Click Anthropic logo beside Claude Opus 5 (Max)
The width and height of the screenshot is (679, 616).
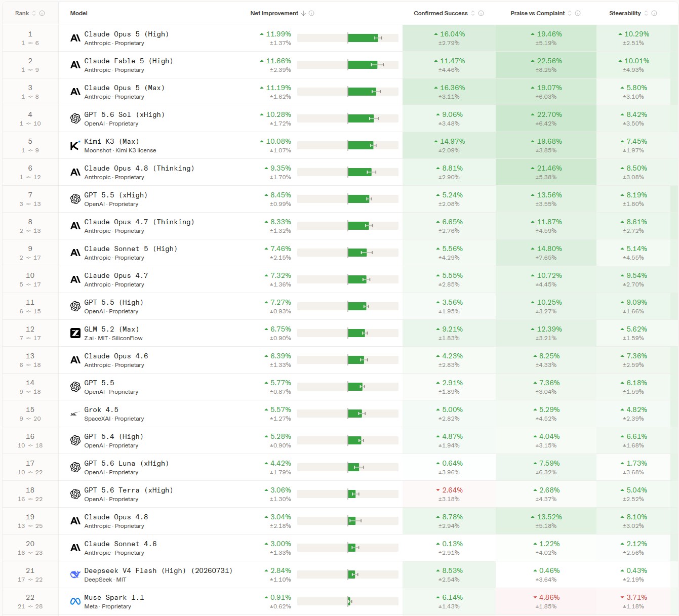(75, 92)
